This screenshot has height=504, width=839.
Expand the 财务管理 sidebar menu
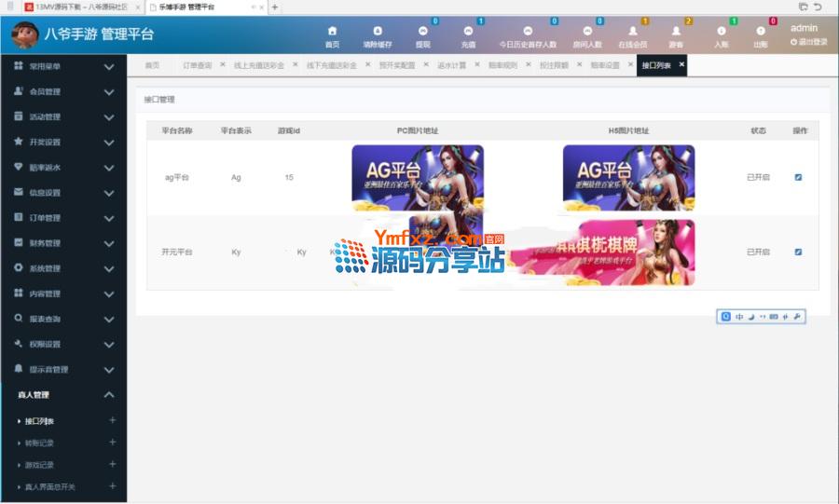(63, 243)
